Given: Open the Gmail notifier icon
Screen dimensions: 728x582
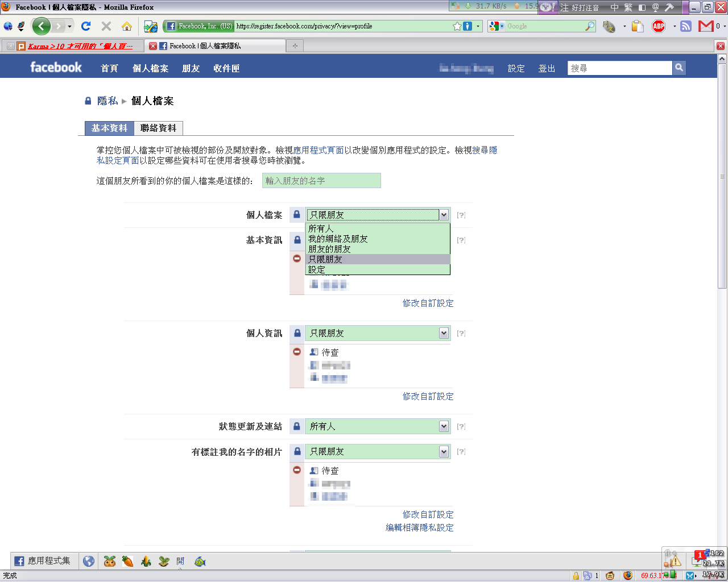Looking at the screenshot, I should coord(706,26).
